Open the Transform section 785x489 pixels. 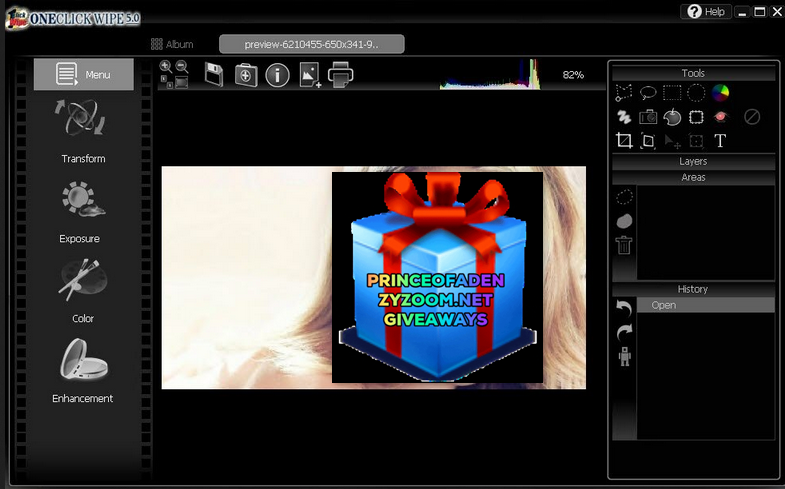pos(83,131)
